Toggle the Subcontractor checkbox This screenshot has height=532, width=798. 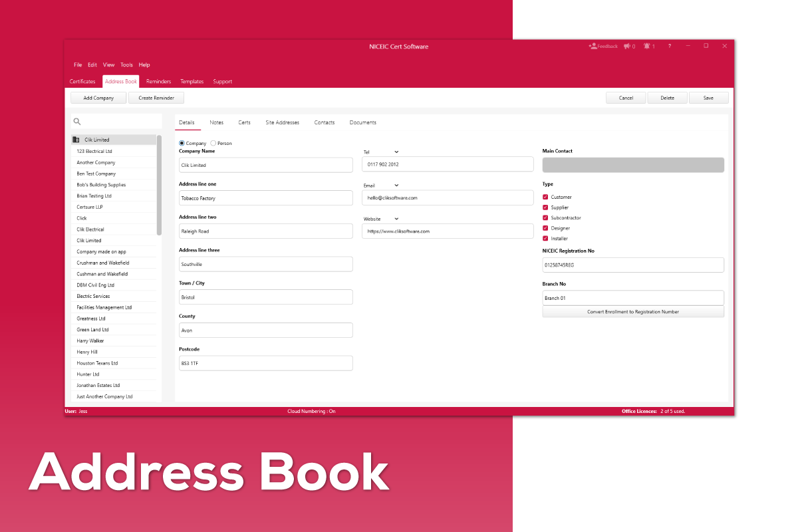(x=545, y=217)
